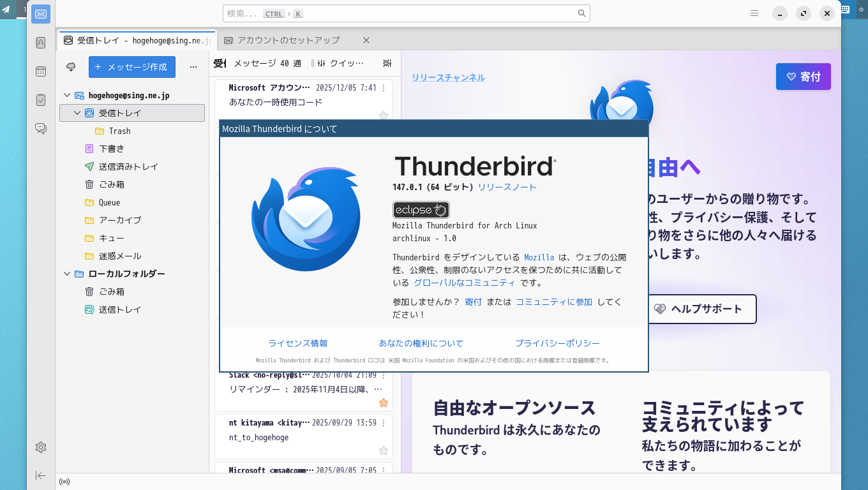
Task: Select the Trash subfolder
Action: (132, 131)
